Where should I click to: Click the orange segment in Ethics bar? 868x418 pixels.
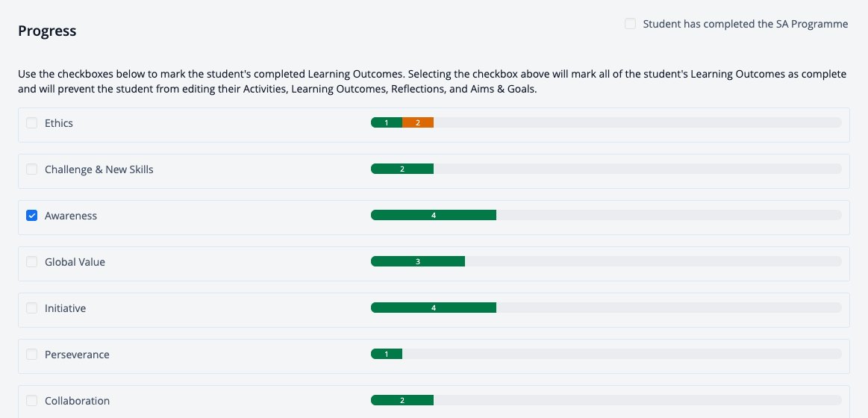[418, 123]
